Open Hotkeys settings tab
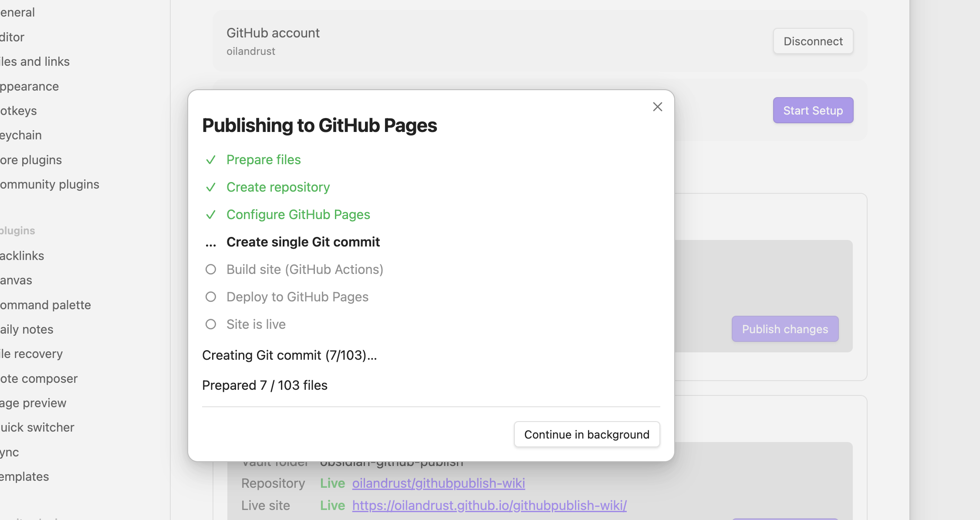This screenshot has height=520, width=980. click(18, 111)
